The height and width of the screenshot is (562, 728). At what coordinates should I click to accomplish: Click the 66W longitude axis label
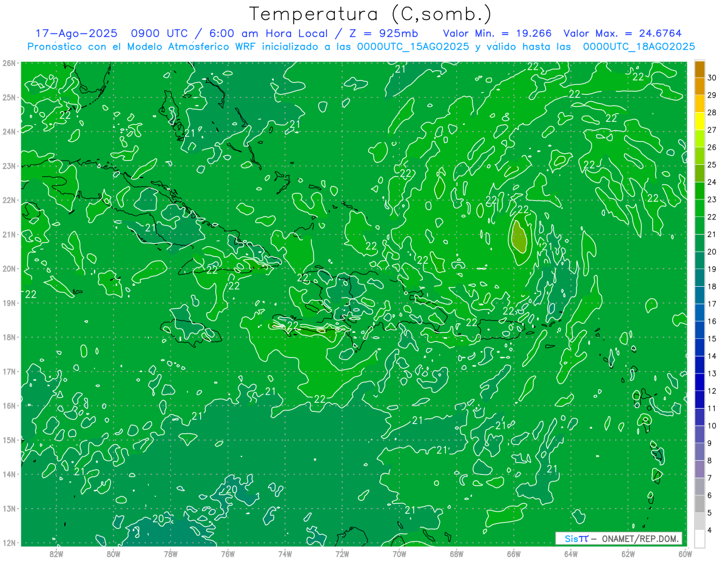click(x=514, y=554)
